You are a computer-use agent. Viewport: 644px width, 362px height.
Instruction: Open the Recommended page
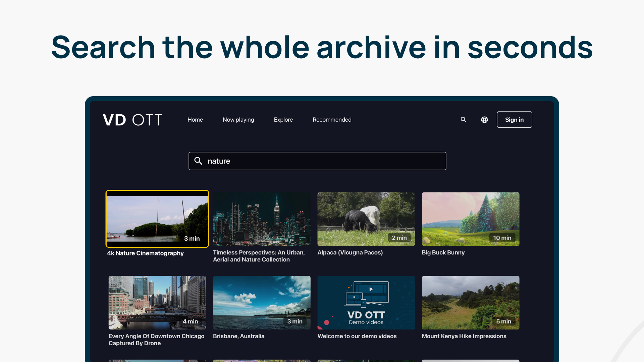pos(332,120)
